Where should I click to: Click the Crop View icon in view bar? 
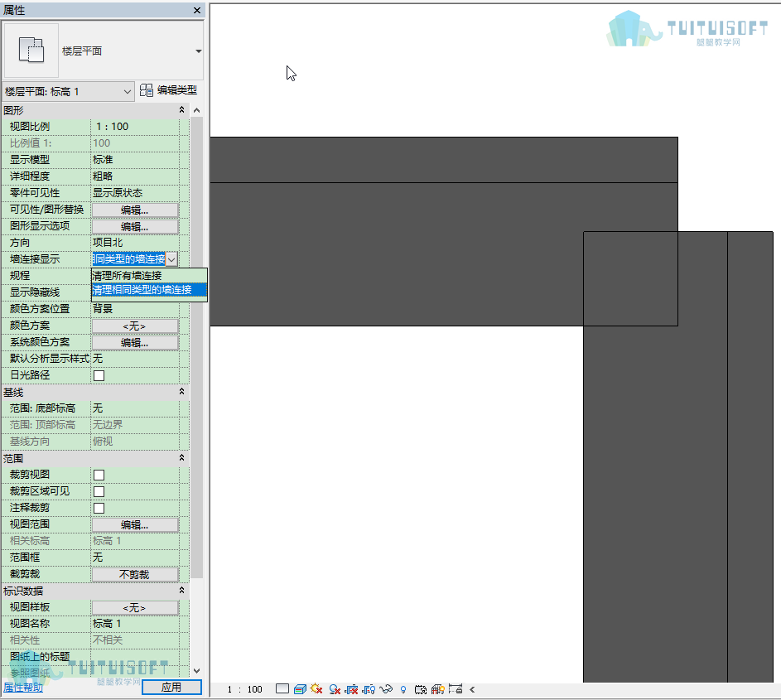[352, 689]
